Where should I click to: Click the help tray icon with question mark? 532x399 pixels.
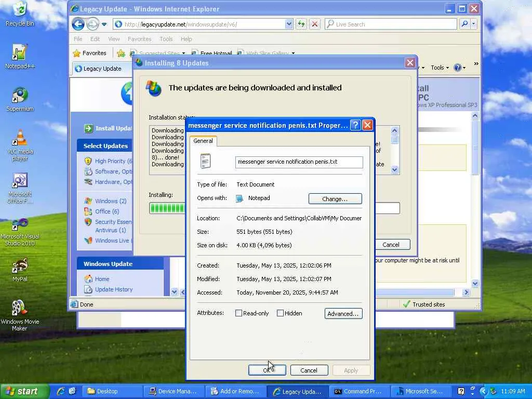coord(461,391)
